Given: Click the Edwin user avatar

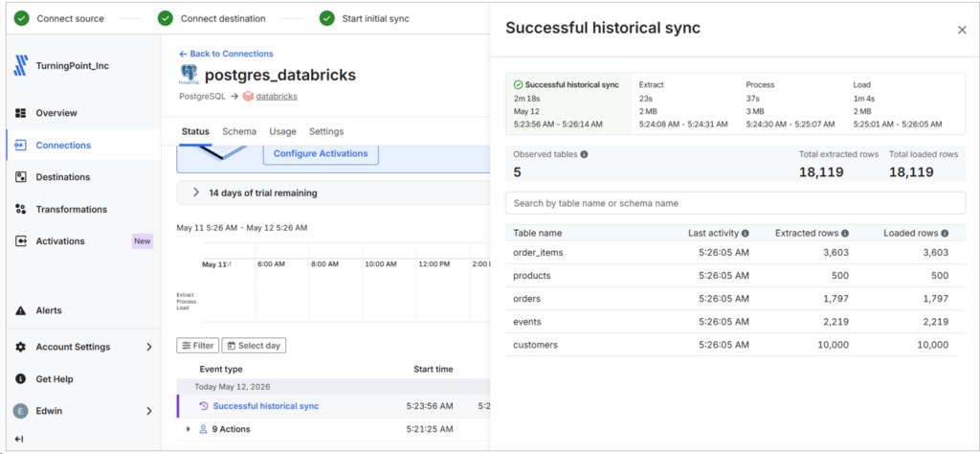Looking at the screenshot, I should pyautogui.click(x=21, y=411).
